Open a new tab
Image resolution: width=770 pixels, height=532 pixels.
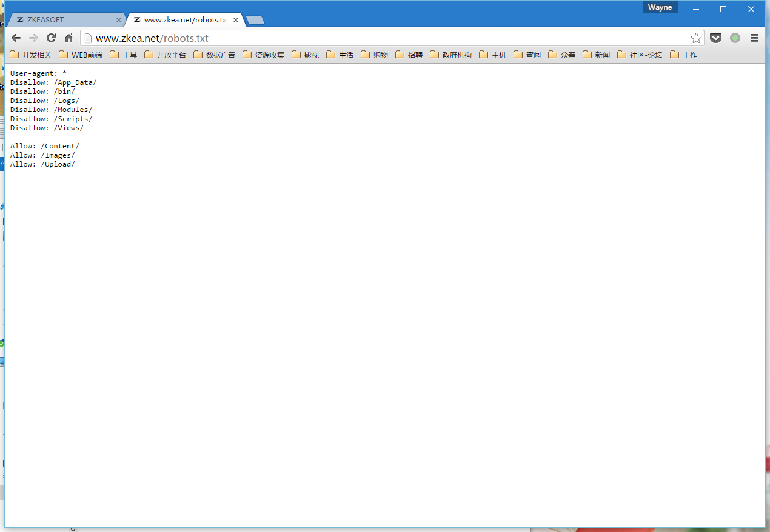pos(255,20)
